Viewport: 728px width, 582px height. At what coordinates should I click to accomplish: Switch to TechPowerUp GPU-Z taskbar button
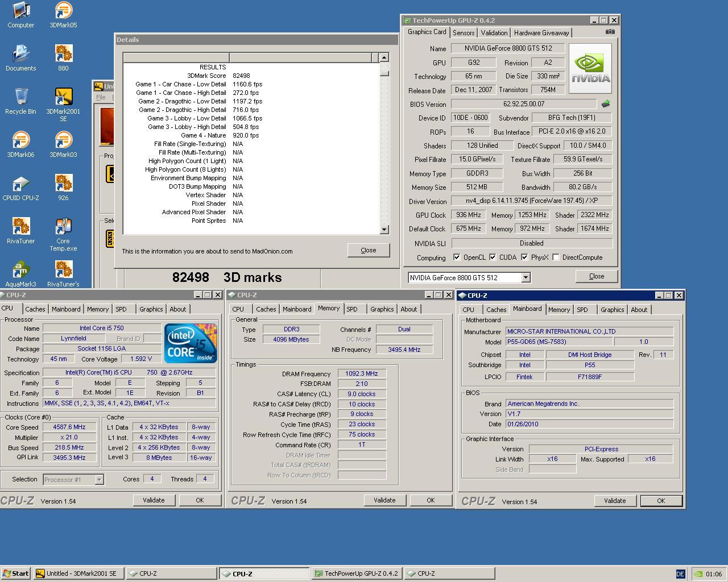point(357,573)
